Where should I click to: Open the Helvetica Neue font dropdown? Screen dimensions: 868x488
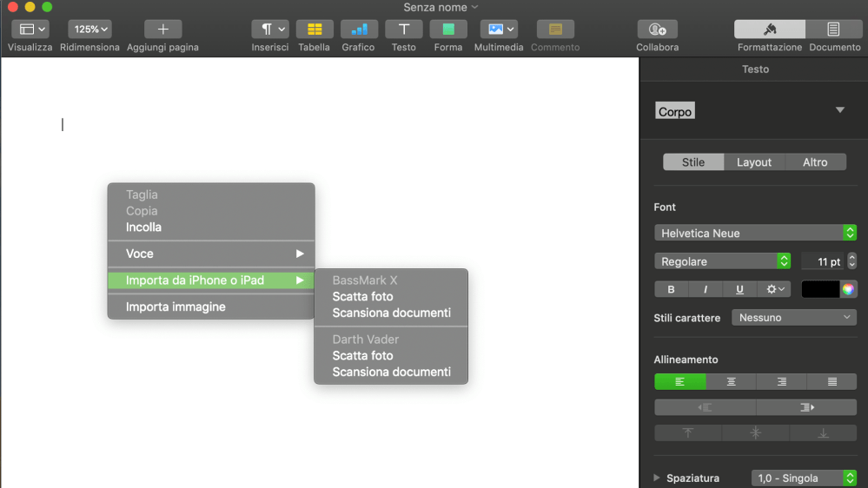755,233
